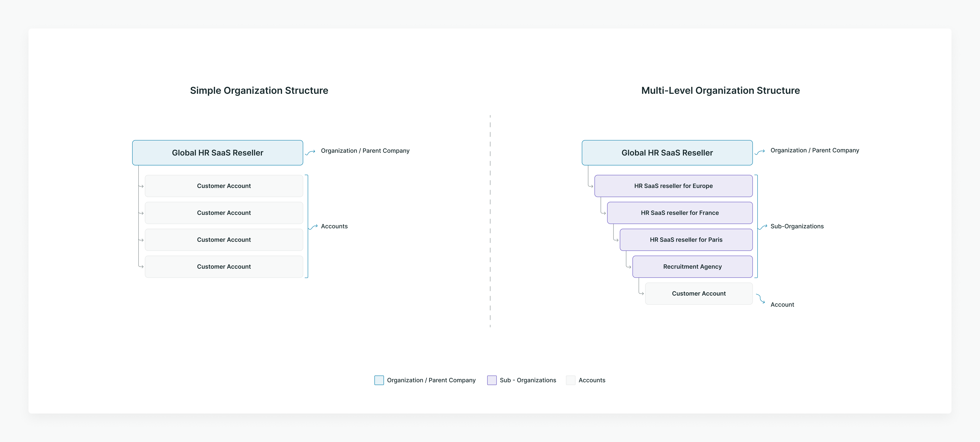Viewport: 980px width, 442px height.
Task: Click the gray Accounts legend swatch
Action: coord(570,380)
